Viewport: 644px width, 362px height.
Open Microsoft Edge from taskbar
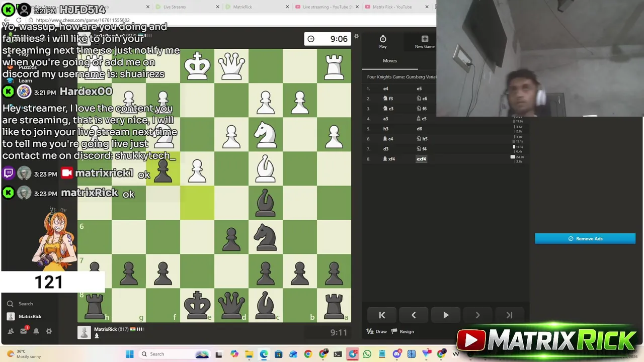pos(264,354)
